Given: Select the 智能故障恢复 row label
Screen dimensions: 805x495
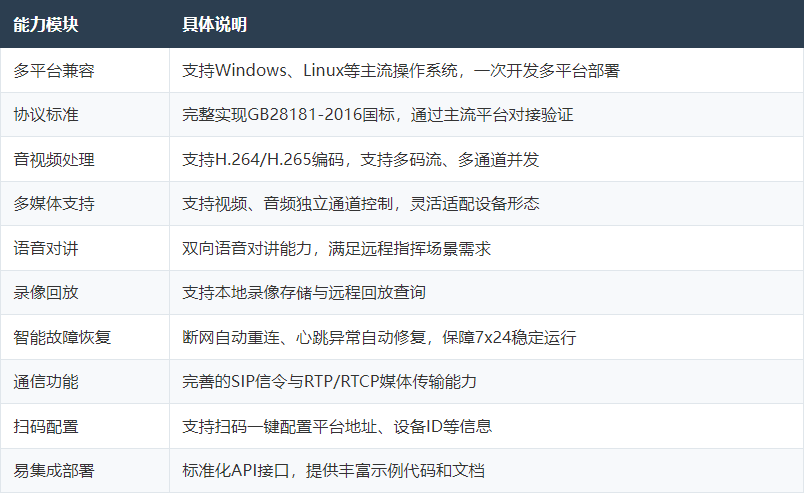Looking at the screenshot, I should 62,337.
